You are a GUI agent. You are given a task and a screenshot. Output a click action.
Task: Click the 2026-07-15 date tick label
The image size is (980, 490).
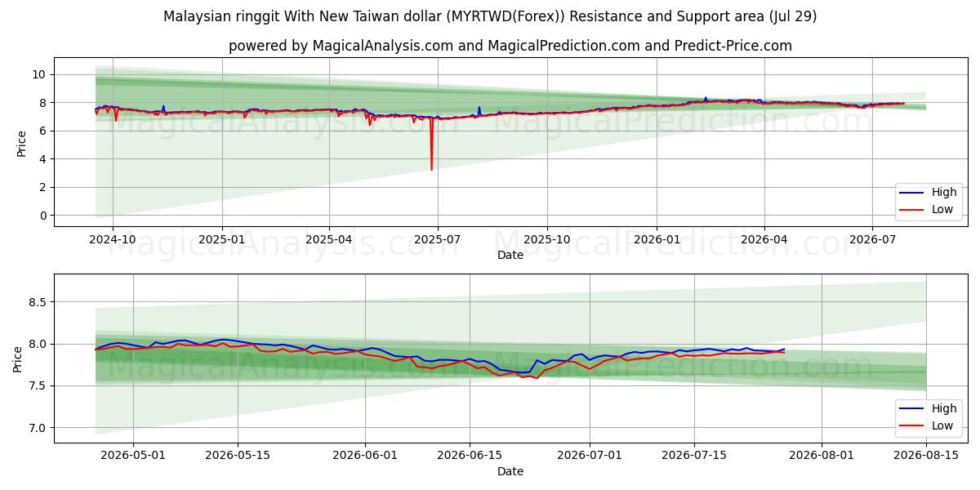(x=694, y=456)
